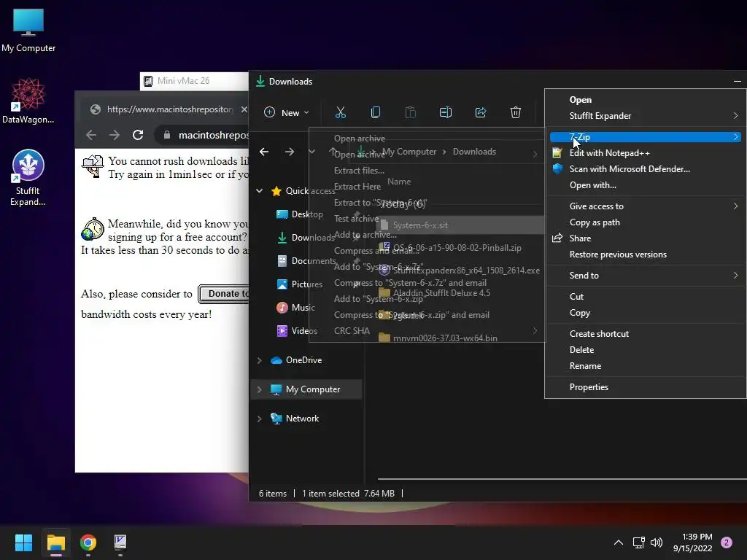Click Chrome's forward arrow
Image resolution: width=747 pixels, height=560 pixels.
pyautogui.click(x=115, y=135)
